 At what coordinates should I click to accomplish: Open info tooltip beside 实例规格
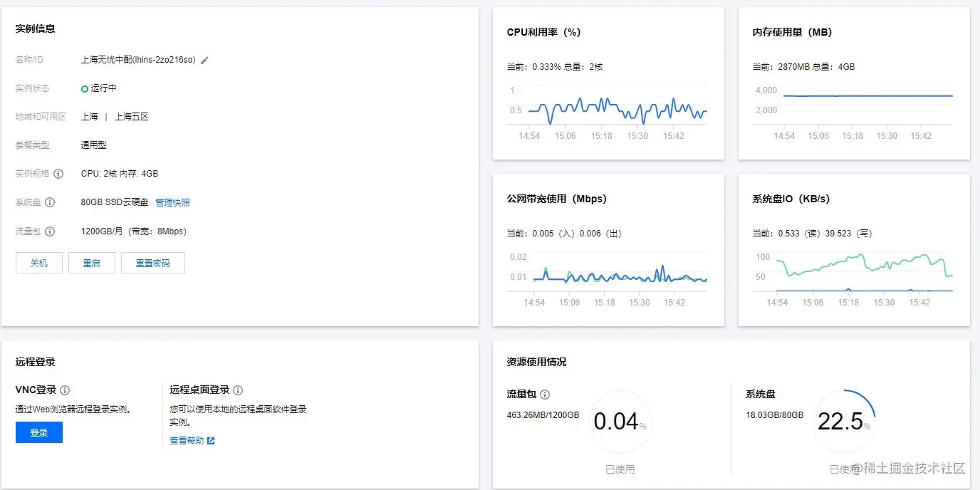58,174
